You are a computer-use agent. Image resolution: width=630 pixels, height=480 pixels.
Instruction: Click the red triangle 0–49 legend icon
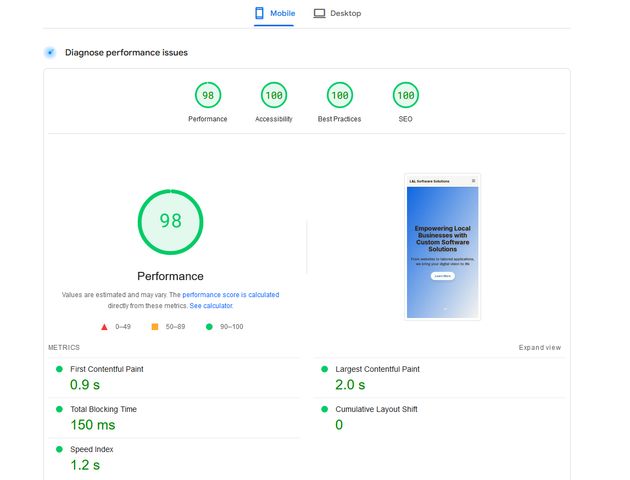tap(104, 327)
